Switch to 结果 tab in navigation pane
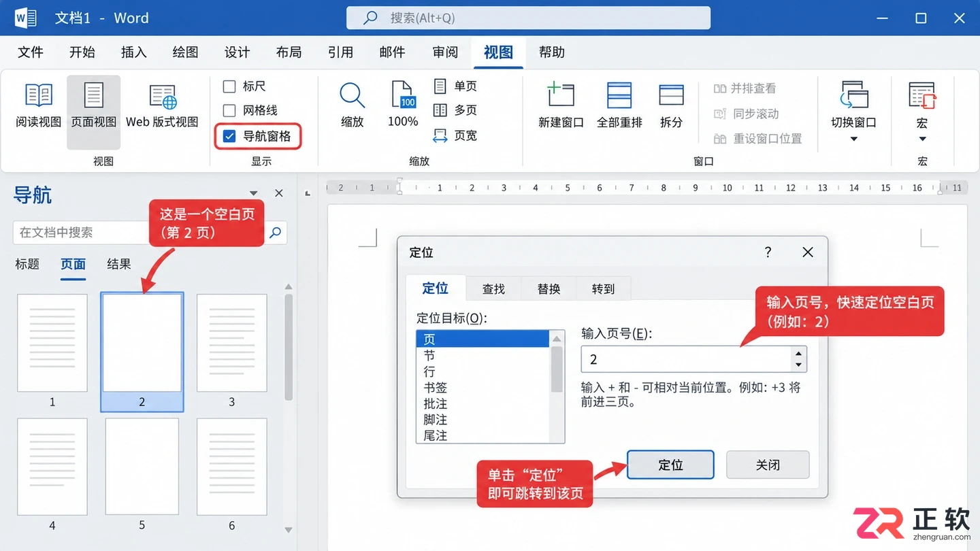The height and width of the screenshot is (551, 980). 119,264
